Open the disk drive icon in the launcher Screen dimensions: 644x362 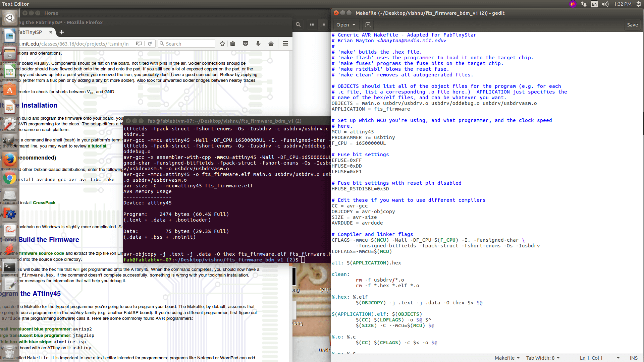point(10,195)
